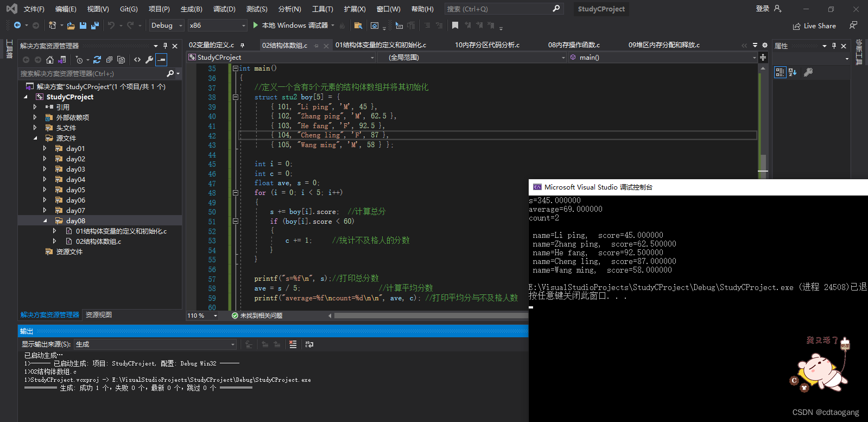Screen dimensions: 868x422
Task: Clear all output with the red-X list icon
Action: coord(293,344)
